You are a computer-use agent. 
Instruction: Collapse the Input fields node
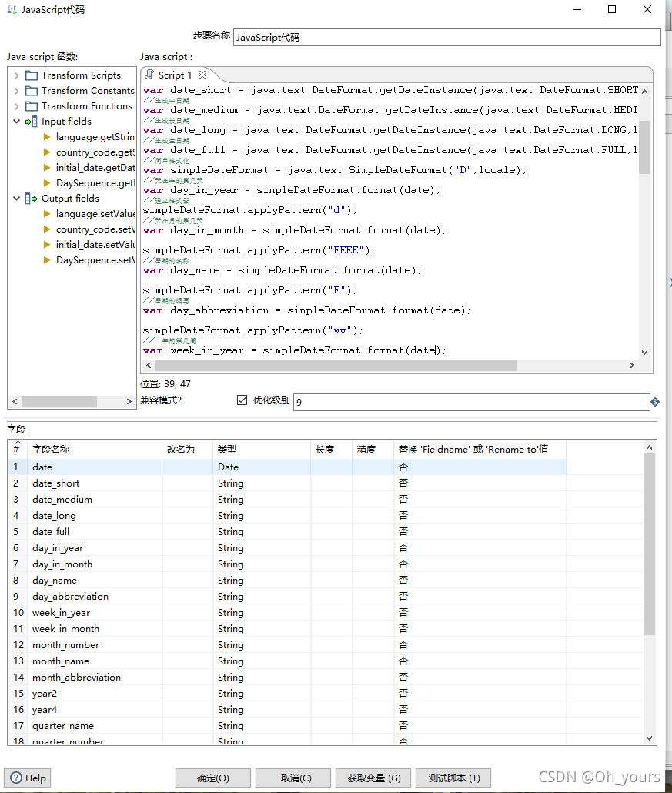point(16,122)
